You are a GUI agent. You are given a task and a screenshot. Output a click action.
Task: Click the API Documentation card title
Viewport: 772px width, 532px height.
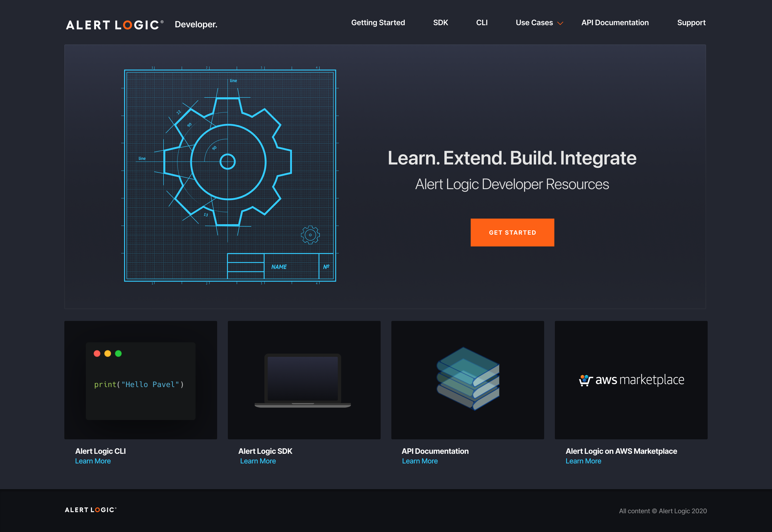(x=435, y=451)
